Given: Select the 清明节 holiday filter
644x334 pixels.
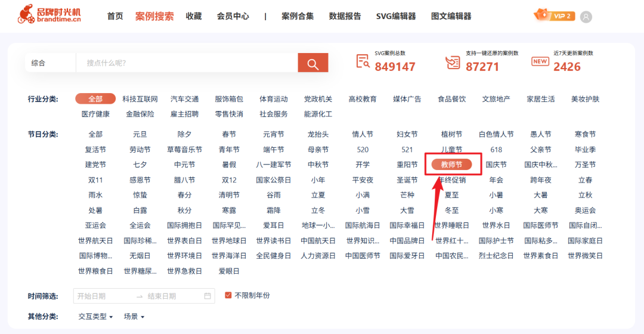Looking at the screenshot, I should 229,195.
